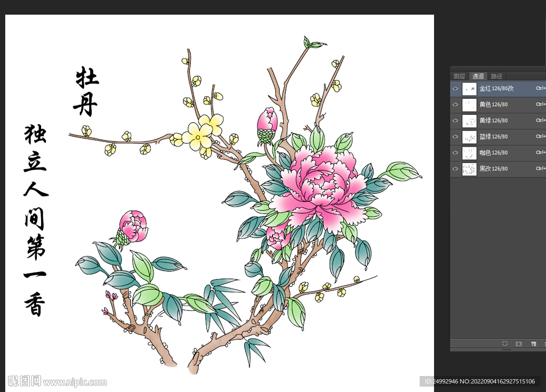
Task: Select channel name 黄色 126/80
Action: [493, 105]
